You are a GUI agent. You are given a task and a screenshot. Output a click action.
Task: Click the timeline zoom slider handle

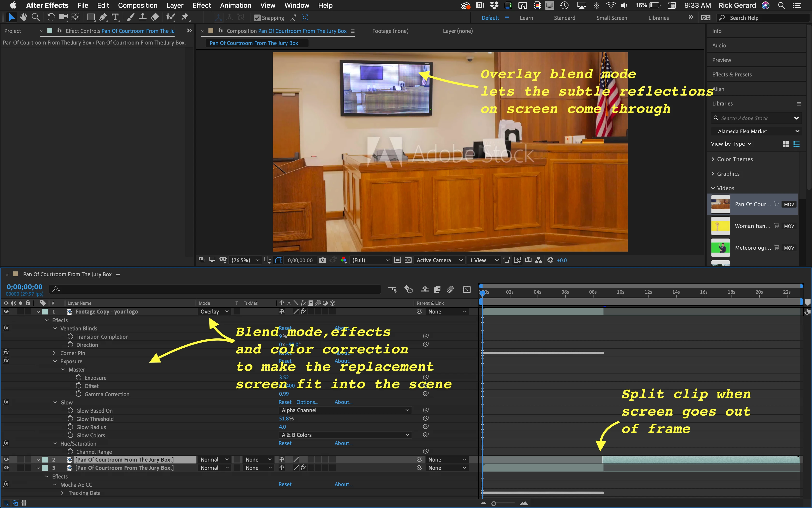tap(493, 503)
